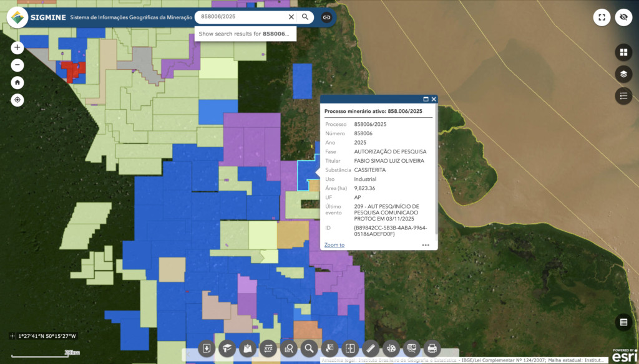Viewport: 639px width, 364px height.
Task: Clear the search box text
Action: point(291,17)
